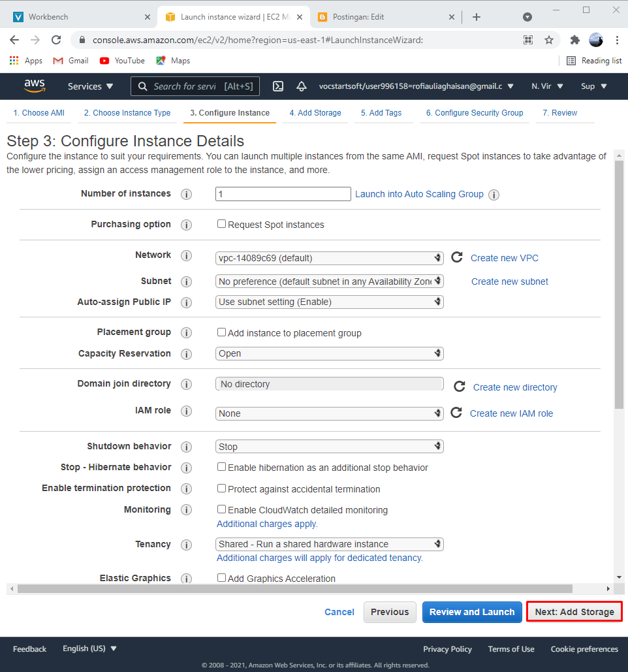Open the Capacity Reservation dropdown

coord(330,353)
